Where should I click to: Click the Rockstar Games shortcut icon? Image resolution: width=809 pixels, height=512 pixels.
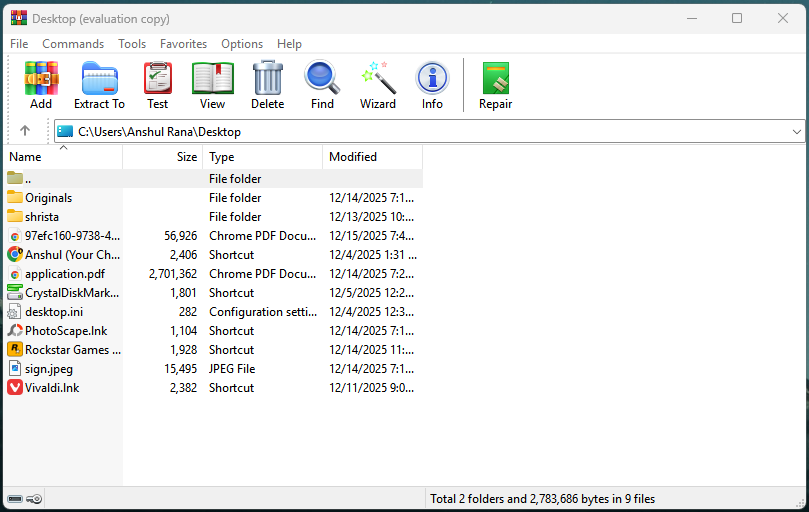[15, 349]
